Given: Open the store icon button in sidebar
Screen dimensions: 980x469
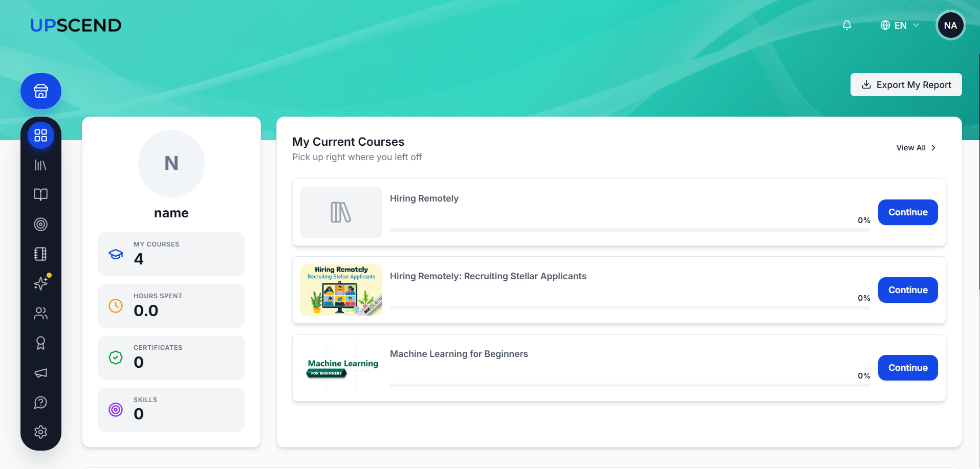Looking at the screenshot, I should click(41, 91).
